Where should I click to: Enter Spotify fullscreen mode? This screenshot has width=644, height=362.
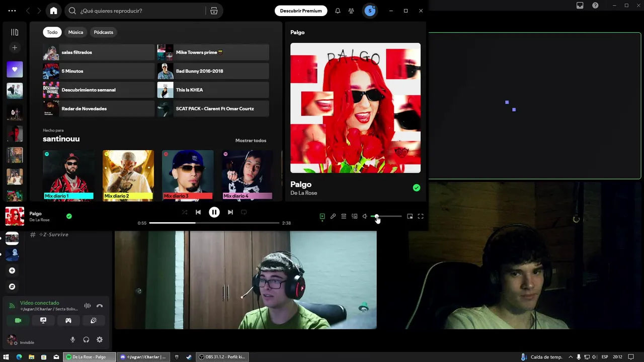pos(421,216)
